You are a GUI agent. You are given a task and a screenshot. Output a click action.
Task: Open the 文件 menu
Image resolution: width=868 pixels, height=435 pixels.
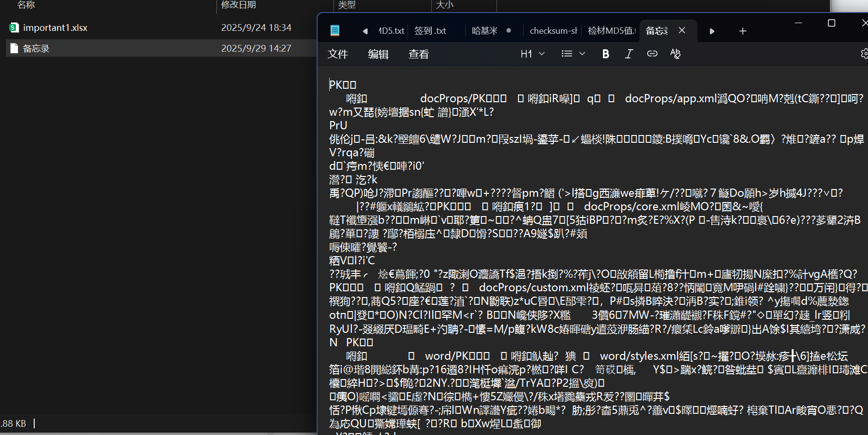338,54
